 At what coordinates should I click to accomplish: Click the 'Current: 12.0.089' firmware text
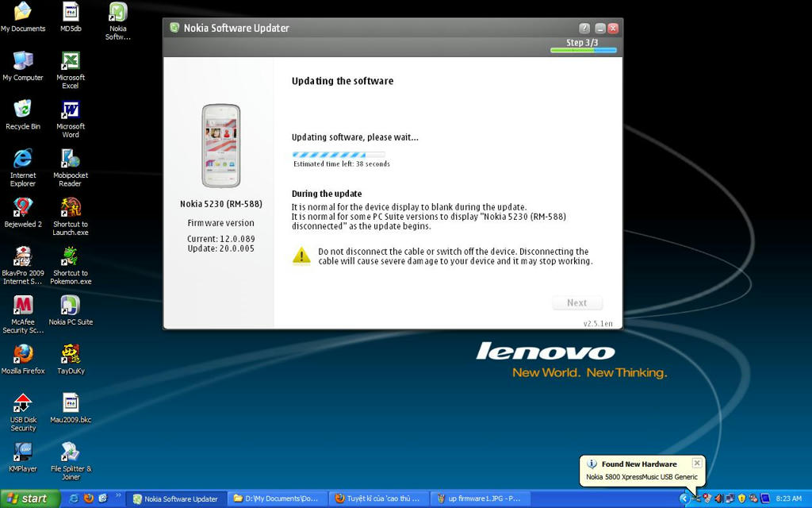coord(221,239)
